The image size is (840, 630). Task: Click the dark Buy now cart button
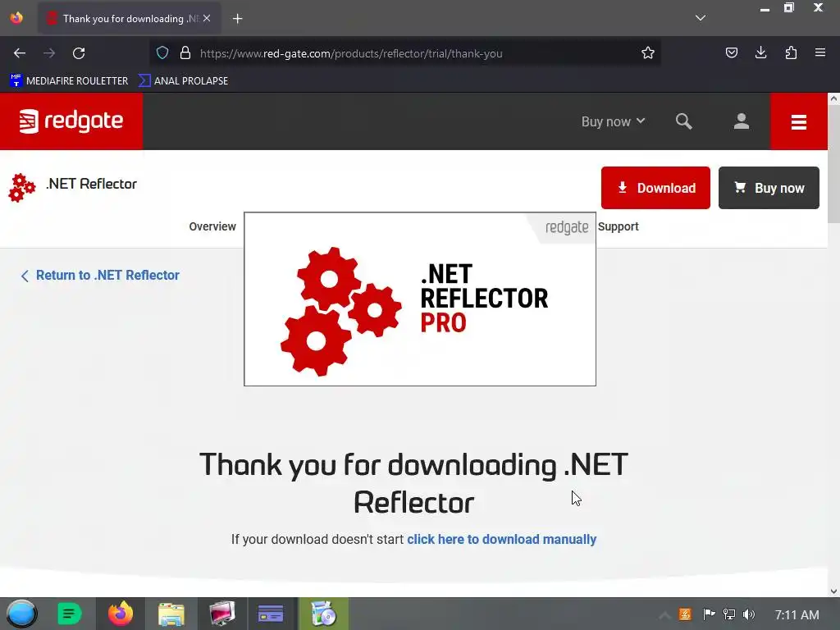click(x=769, y=188)
